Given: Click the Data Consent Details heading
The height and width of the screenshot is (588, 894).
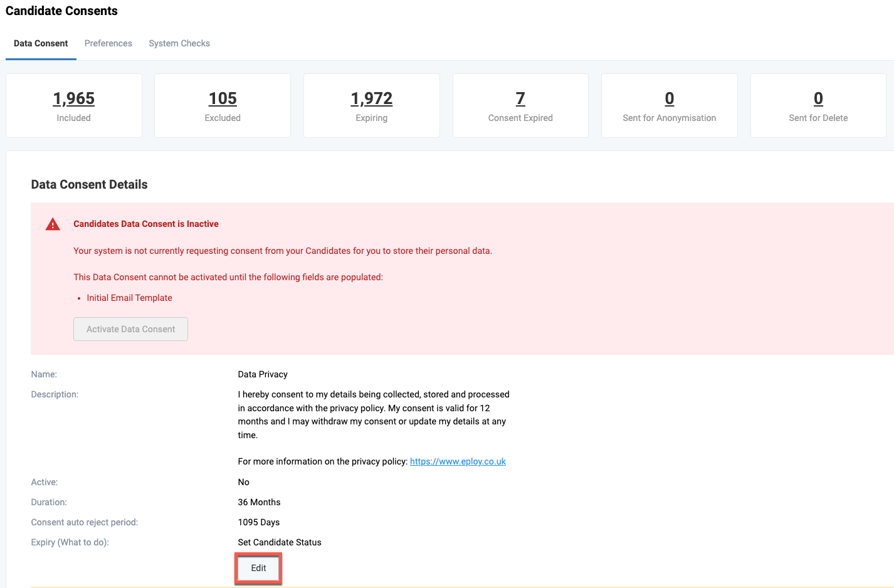Looking at the screenshot, I should [x=89, y=184].
